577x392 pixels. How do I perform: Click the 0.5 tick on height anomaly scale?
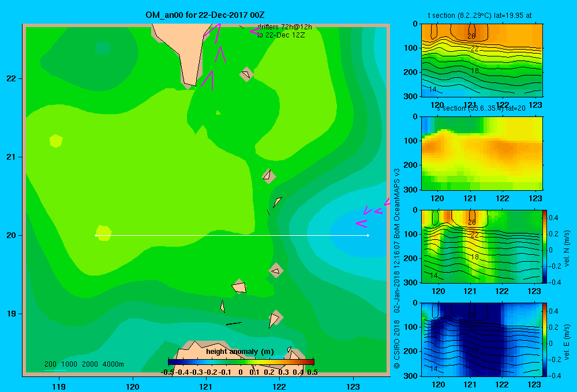click(x=312, y=372)
